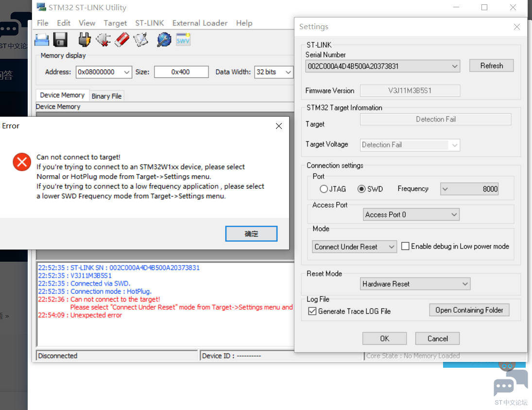
Task: Minimize the ST-LINK Utility window
Action: (x=456, y=7)
